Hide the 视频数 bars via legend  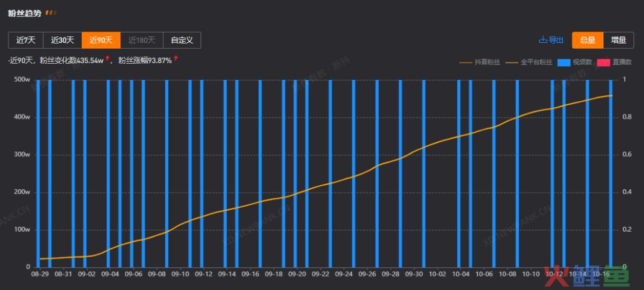pos(575,63)
